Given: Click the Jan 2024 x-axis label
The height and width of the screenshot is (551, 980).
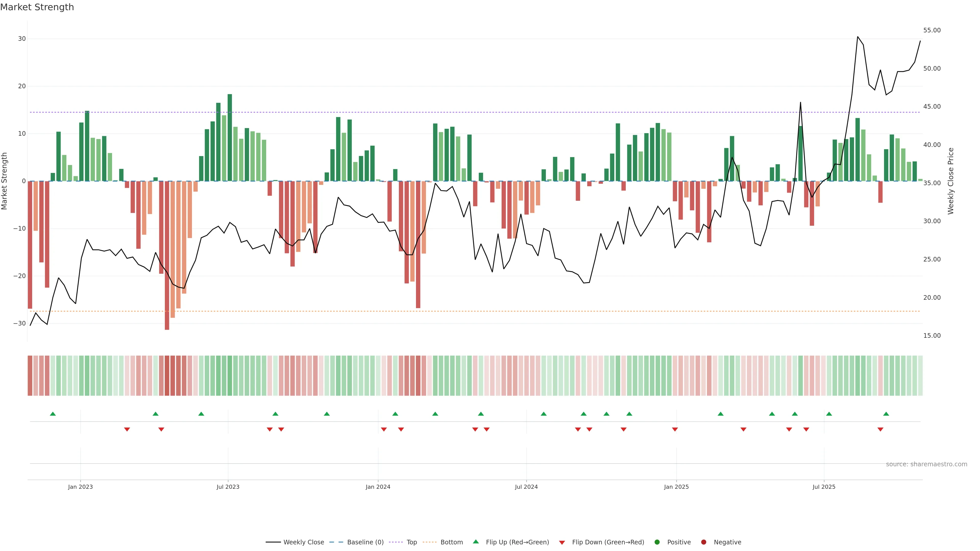Looking at the screenshot, I should pos(378,487).
